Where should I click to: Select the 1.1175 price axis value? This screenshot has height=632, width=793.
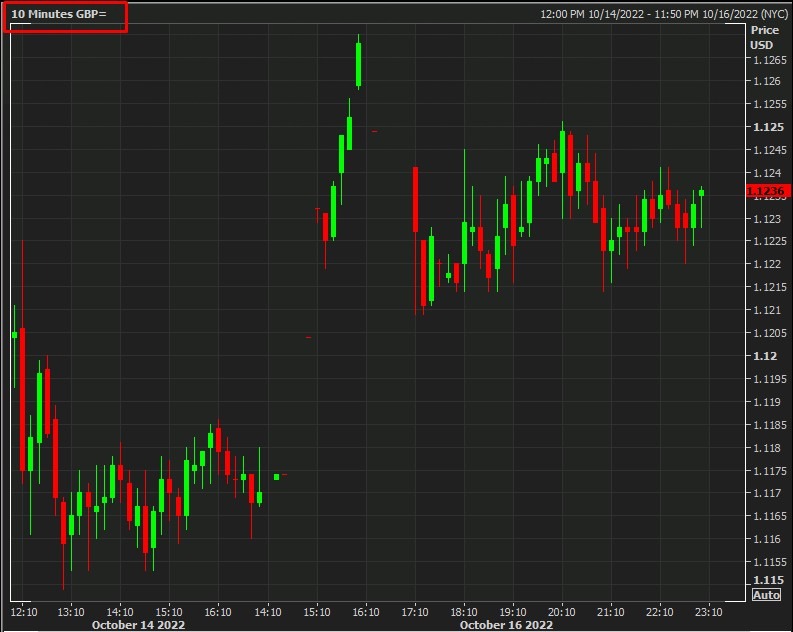click(770, 471)
